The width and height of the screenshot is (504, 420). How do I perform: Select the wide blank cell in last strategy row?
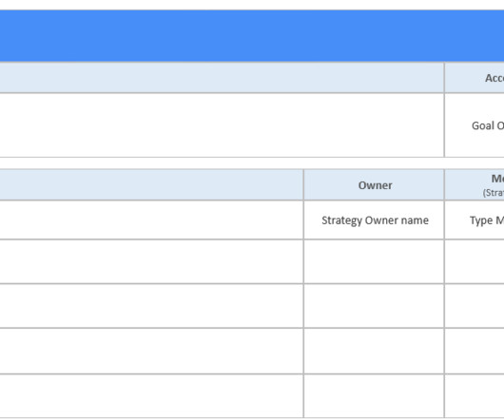pos(151,396)
